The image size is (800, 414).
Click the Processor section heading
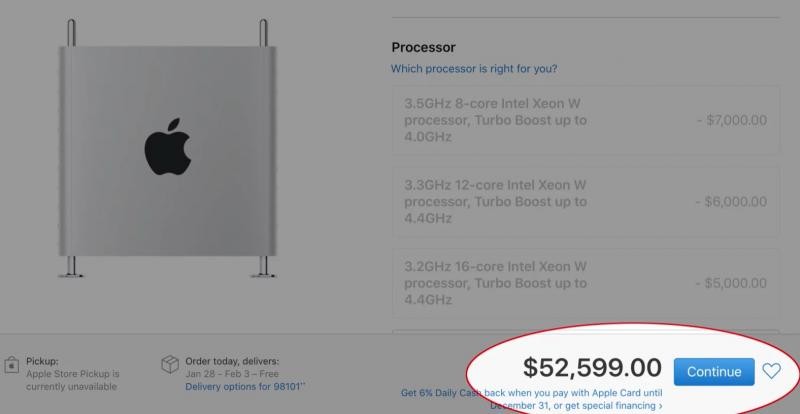424,47
